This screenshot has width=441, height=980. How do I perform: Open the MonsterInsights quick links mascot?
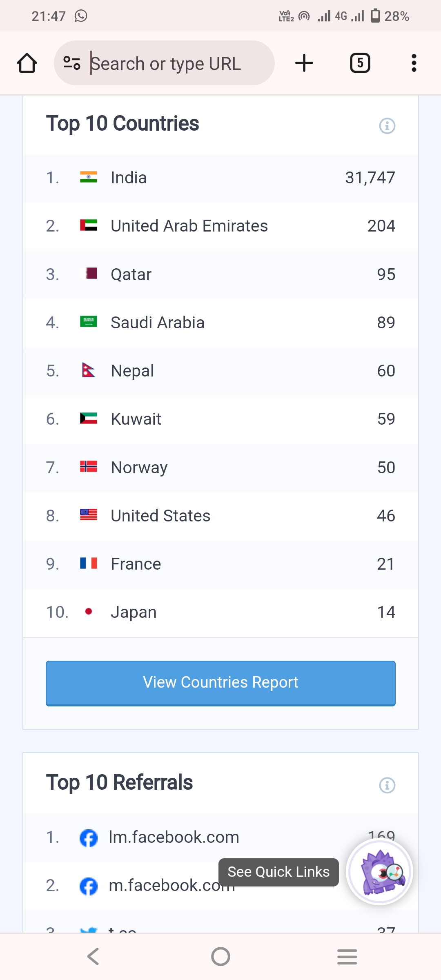(380, 872)
